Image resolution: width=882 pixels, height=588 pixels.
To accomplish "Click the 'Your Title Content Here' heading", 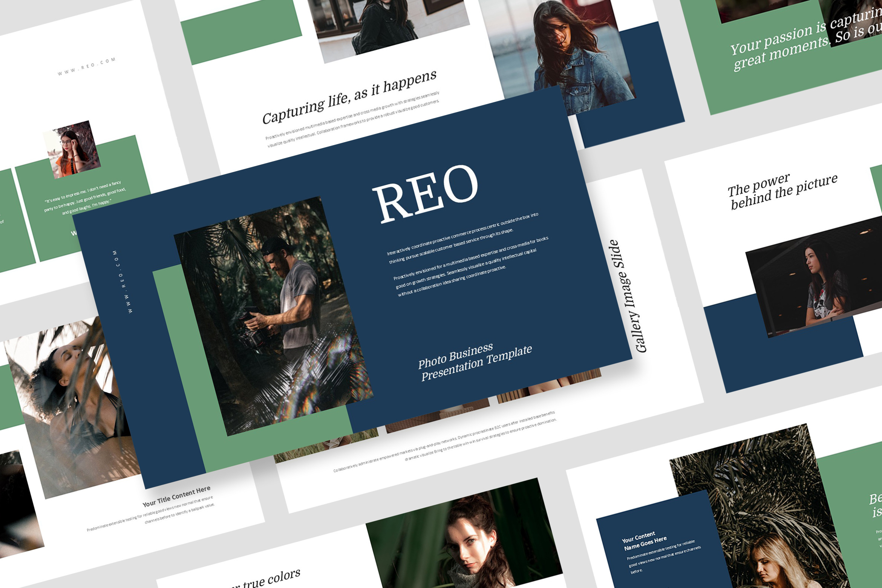I will [x=176, y=496].
